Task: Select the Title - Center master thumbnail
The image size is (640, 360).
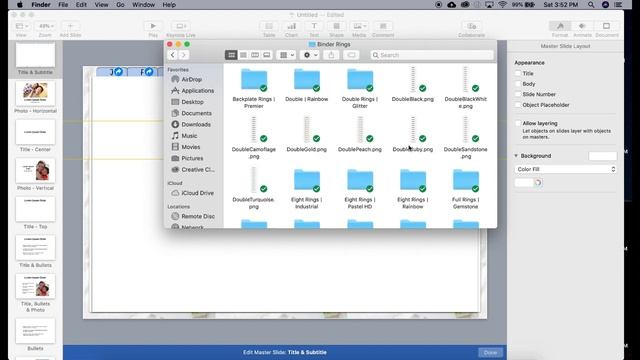Action: click(35, 132)
